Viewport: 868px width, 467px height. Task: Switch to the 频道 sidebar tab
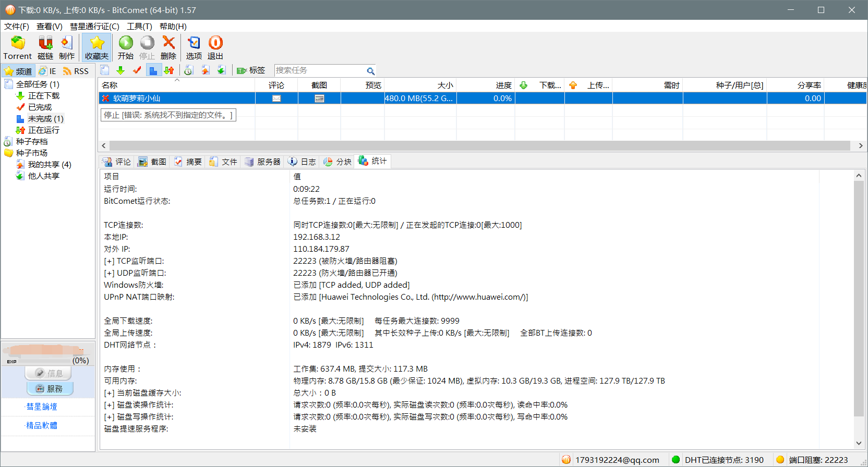[18, 71]
